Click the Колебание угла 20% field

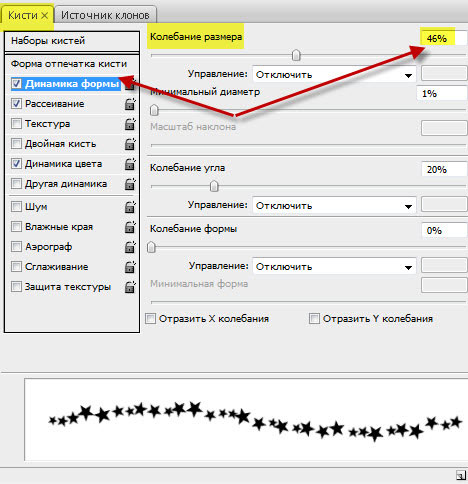click(444, 169)
